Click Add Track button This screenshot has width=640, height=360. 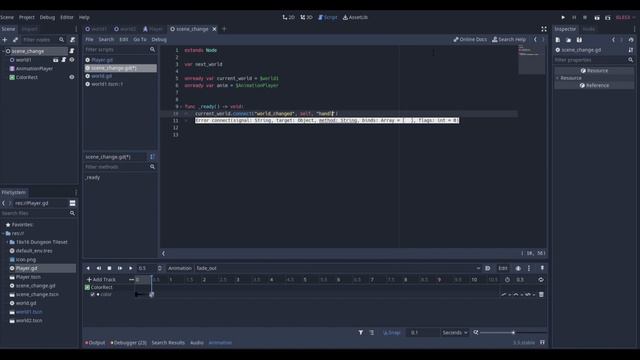pyautogui.click(x=101, y=280)
